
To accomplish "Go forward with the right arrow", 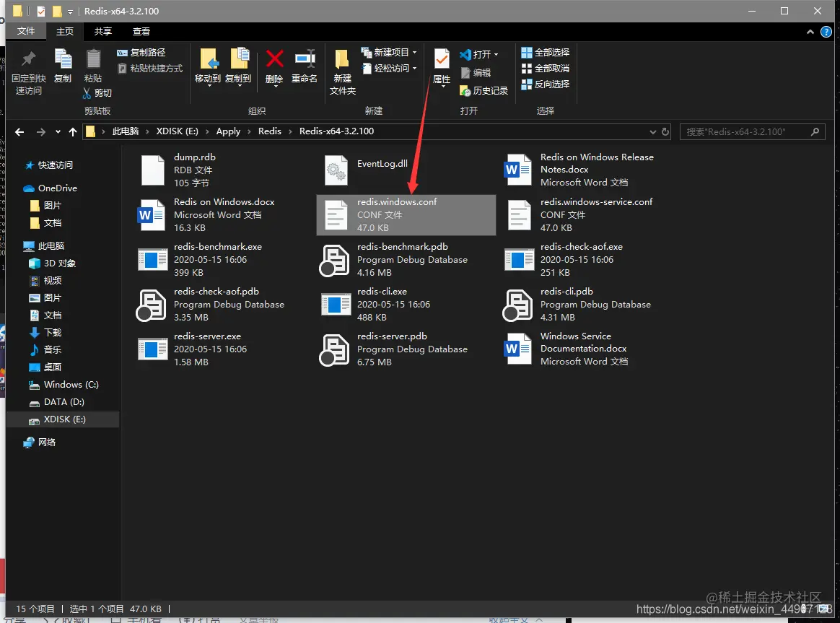I will [40, 132].
